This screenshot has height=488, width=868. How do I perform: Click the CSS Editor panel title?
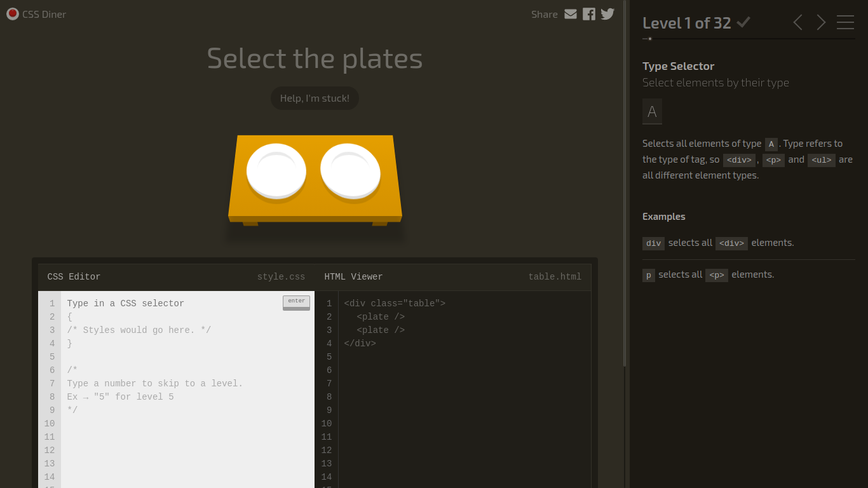[x=74, y=276]
